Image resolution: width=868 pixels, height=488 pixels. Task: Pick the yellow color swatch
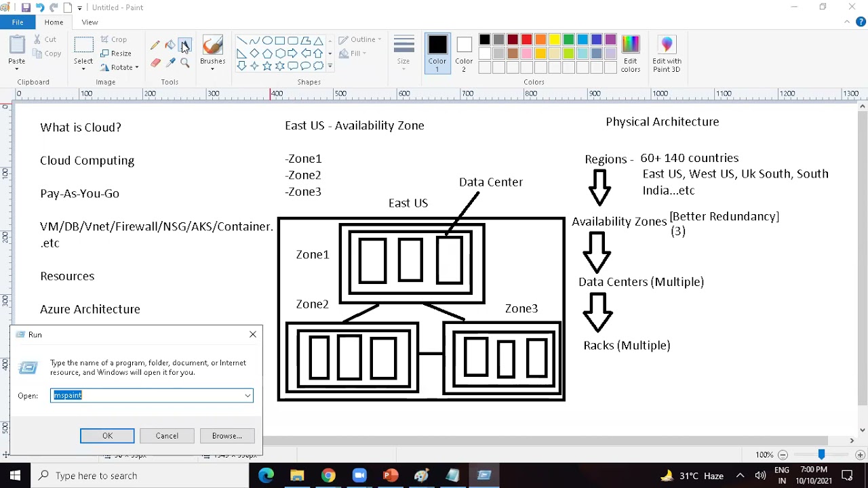[x=555, y=40]
